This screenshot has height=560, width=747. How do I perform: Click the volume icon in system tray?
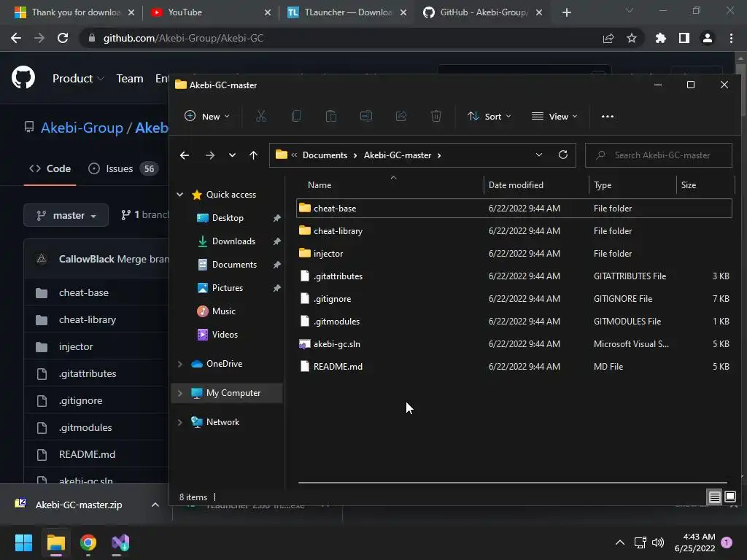pyautogui.click(x=658, y=542)
